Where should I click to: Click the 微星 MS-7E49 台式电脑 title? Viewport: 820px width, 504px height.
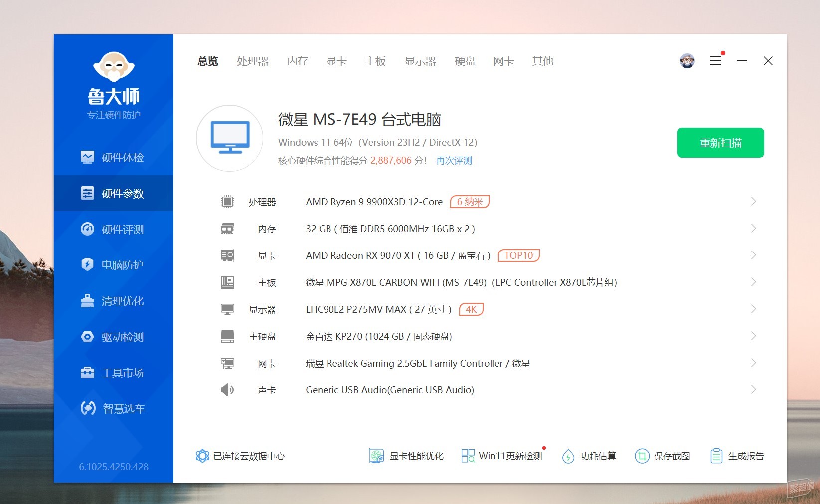pos(359,120)
